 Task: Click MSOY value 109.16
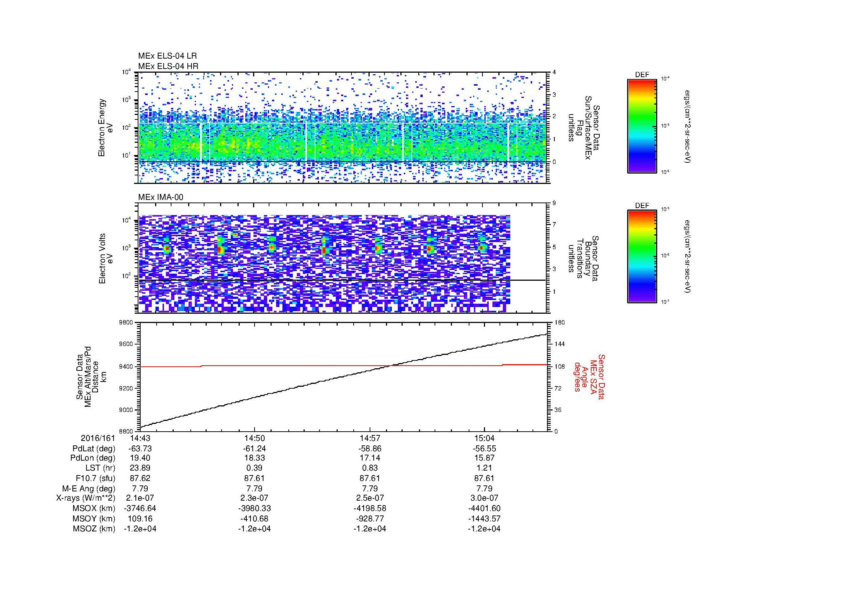click(x=140, y=518)
